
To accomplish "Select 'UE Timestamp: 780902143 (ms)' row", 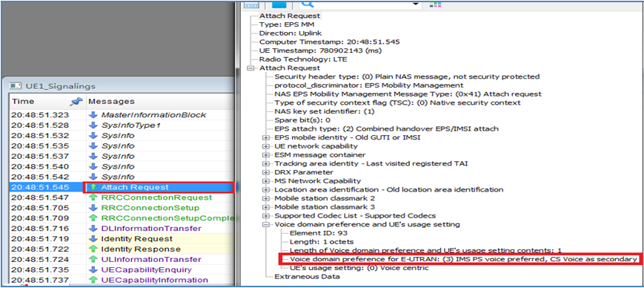I will 320,50.
